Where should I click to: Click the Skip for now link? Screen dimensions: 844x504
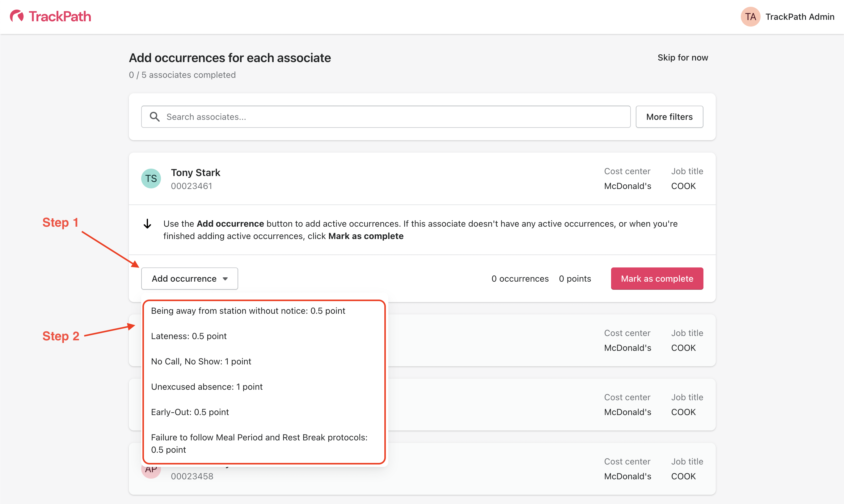coord(683,58)
